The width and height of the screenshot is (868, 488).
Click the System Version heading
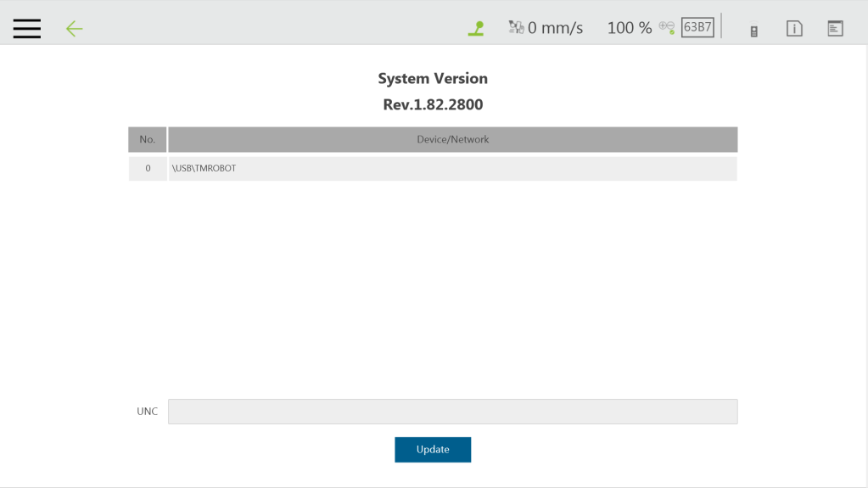(433, 79)
